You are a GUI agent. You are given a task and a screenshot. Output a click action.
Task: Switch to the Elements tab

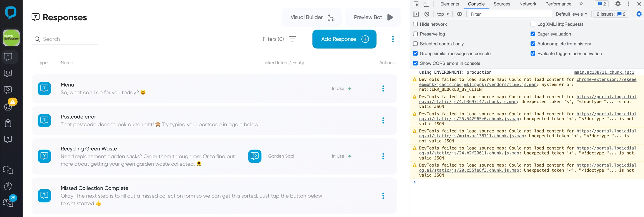tap(449, 4)
